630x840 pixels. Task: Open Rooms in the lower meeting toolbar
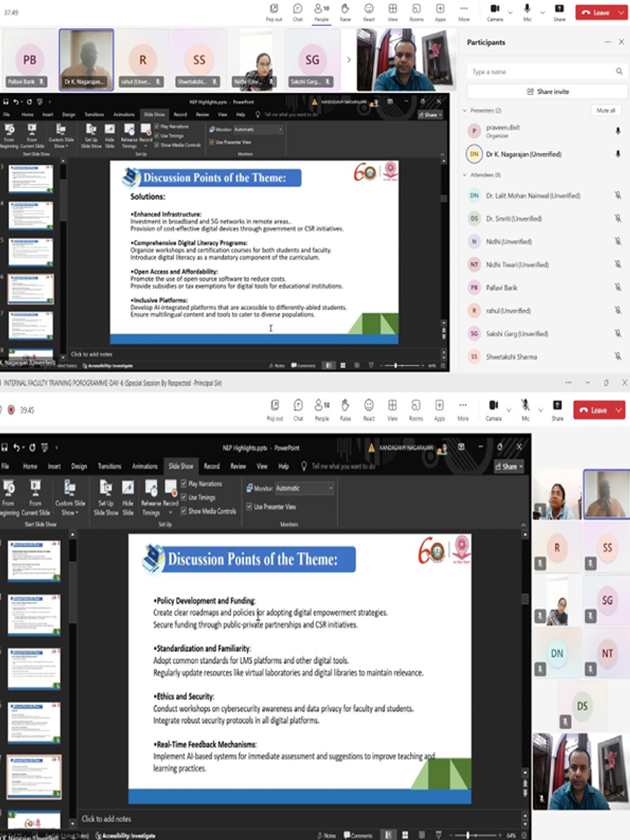pos(415,408)
